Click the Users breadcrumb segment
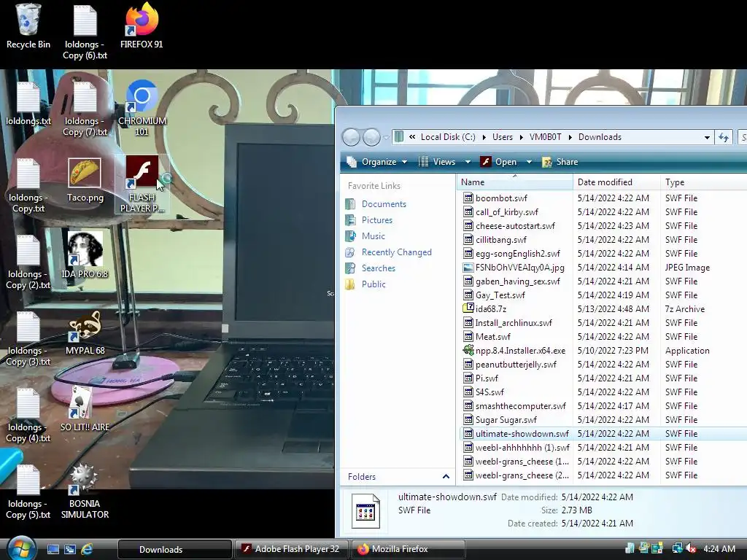Screen dimensions: 747x560 point(502,137)
